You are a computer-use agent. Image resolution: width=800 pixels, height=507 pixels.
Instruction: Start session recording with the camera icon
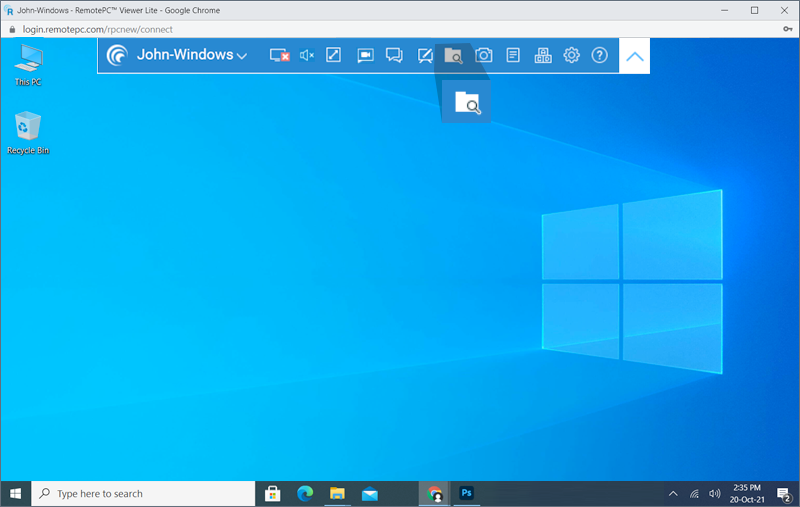pos(365,55)
